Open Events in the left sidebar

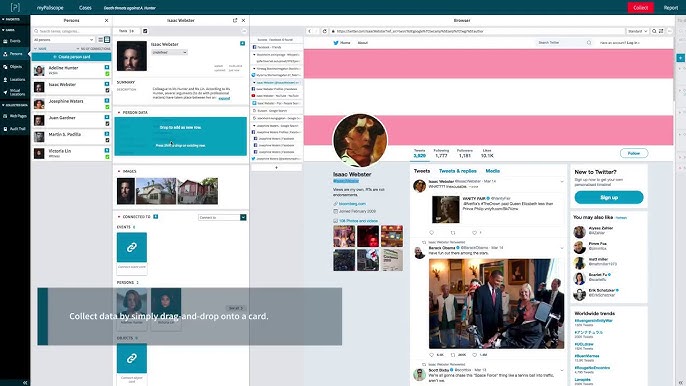15,41
